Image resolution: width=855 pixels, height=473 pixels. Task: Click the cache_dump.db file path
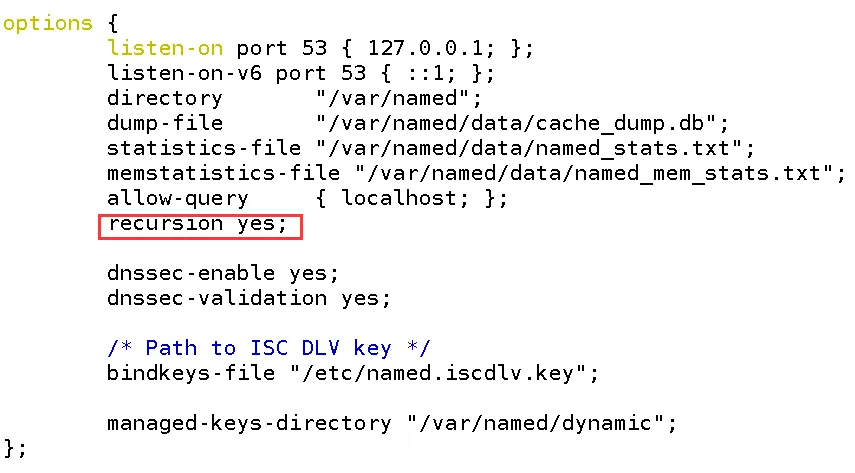click(x=516, y=124)
